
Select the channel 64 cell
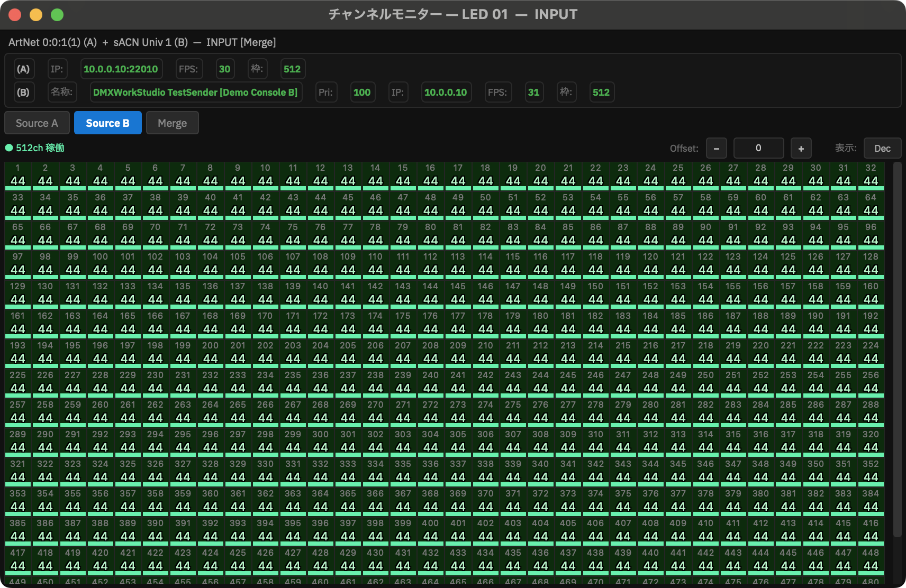pyautogui.click(x=871, y=206)
